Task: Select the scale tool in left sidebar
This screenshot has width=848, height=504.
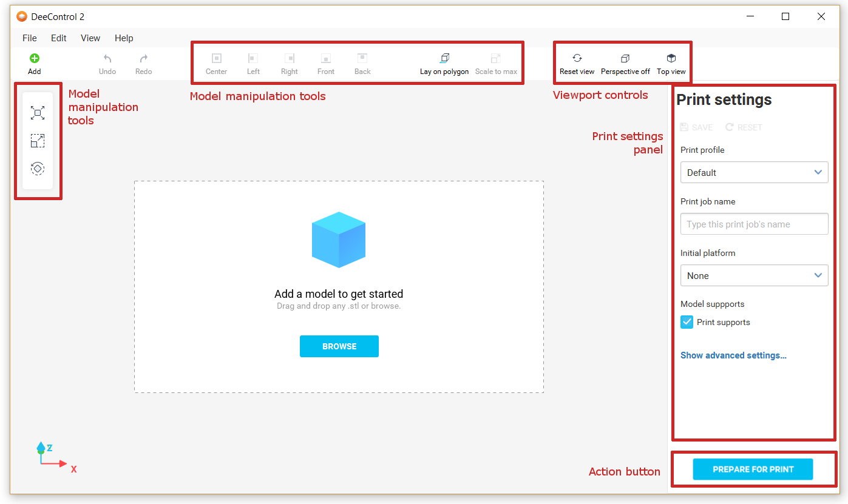Action: (x=38, y=141)
